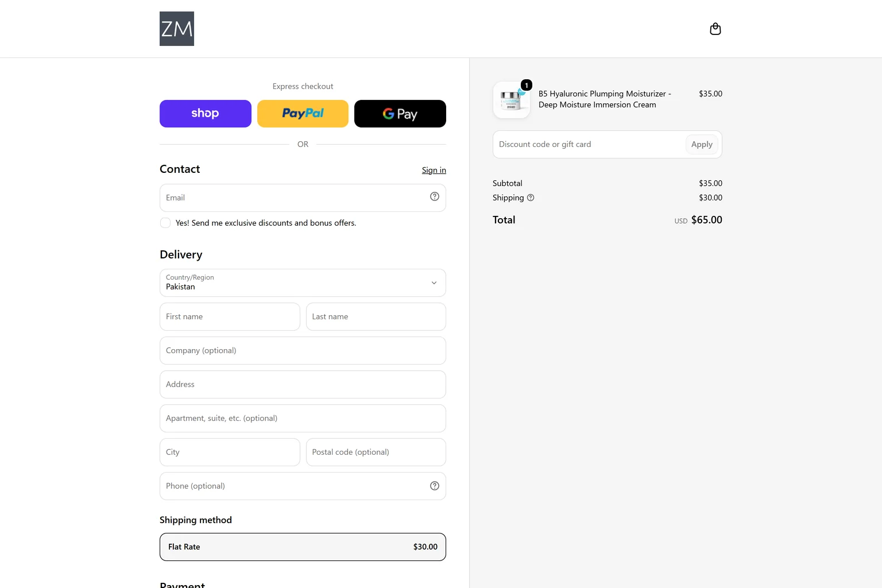This screenshot has height=588, width=882.
Task: Click the $30.00 Shipping value in summary
Action: pyautogui.click(x=710, y=198)
